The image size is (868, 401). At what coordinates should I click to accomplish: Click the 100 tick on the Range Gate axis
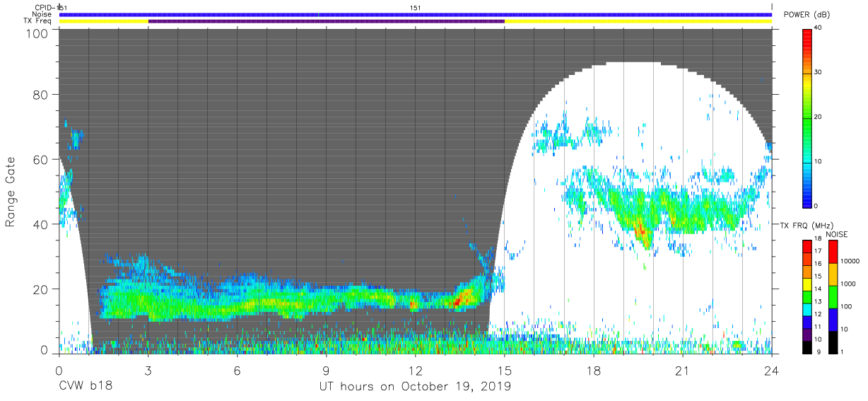pos(37,33)
